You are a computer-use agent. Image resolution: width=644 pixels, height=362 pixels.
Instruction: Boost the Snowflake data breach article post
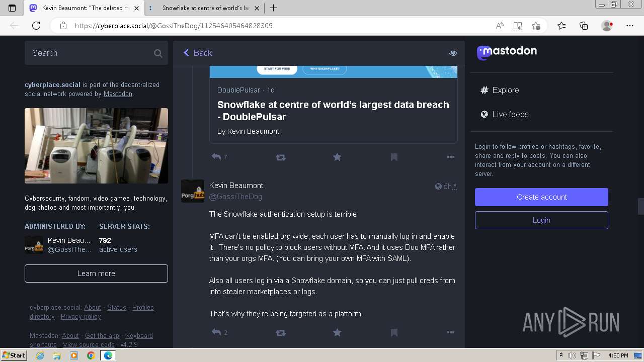281,157
